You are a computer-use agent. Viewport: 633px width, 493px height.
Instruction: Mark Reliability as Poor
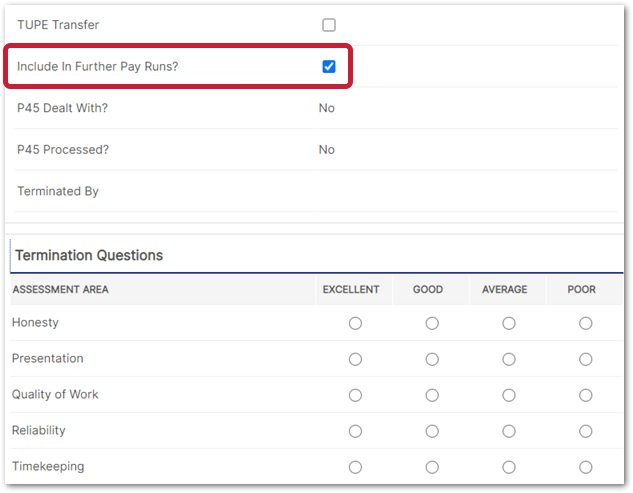click(585, 431)
